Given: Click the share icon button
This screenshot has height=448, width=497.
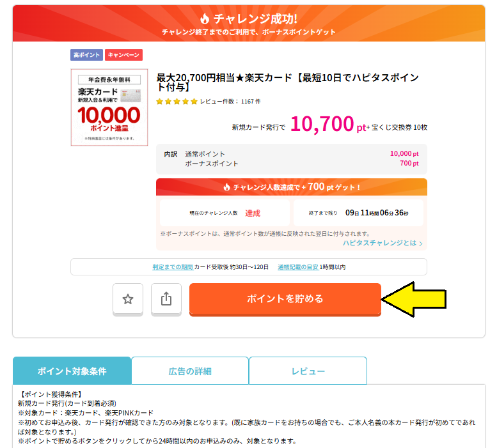Looking at the screenshot, I should coord(166,299).
